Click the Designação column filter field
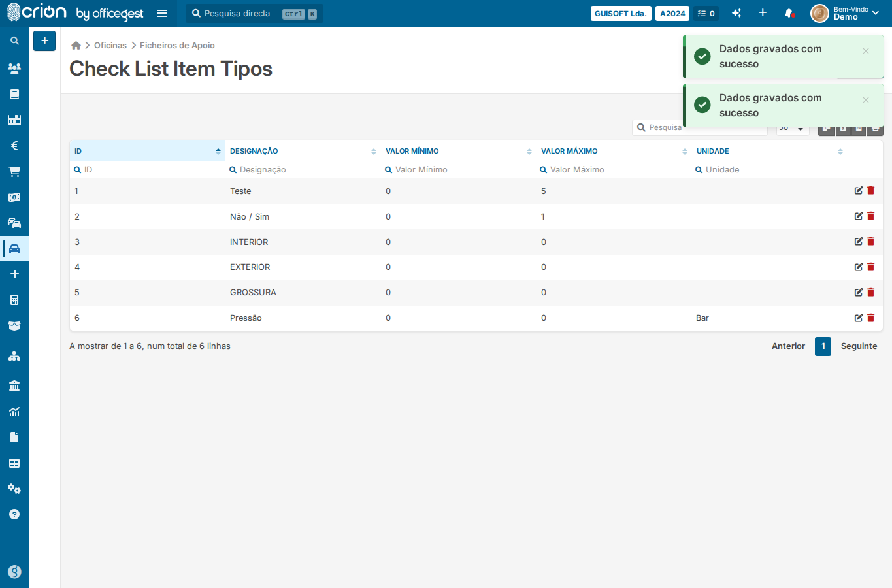This screenshot has width=892, height=588. pos(303,169)
